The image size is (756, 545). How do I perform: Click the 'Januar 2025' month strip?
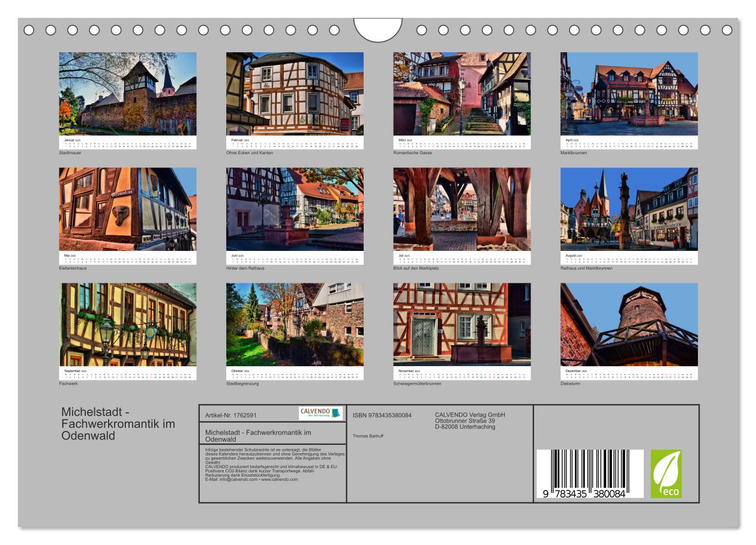(x=128, y=143)
